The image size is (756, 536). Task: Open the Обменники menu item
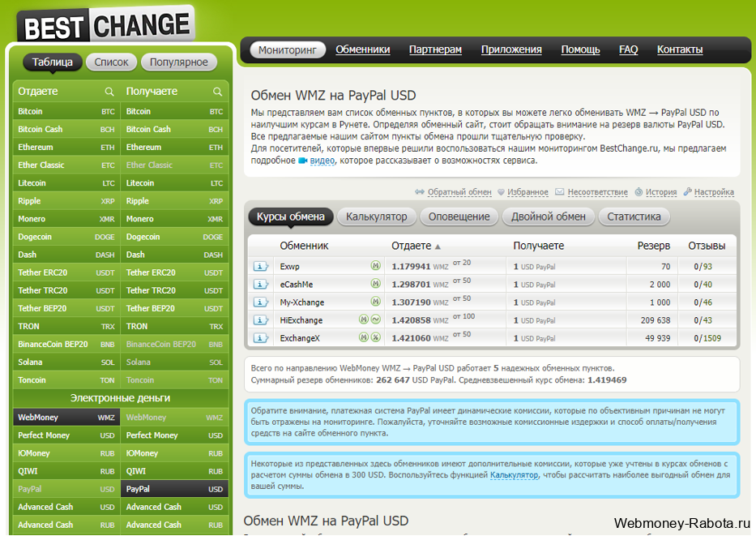[362, 49]
